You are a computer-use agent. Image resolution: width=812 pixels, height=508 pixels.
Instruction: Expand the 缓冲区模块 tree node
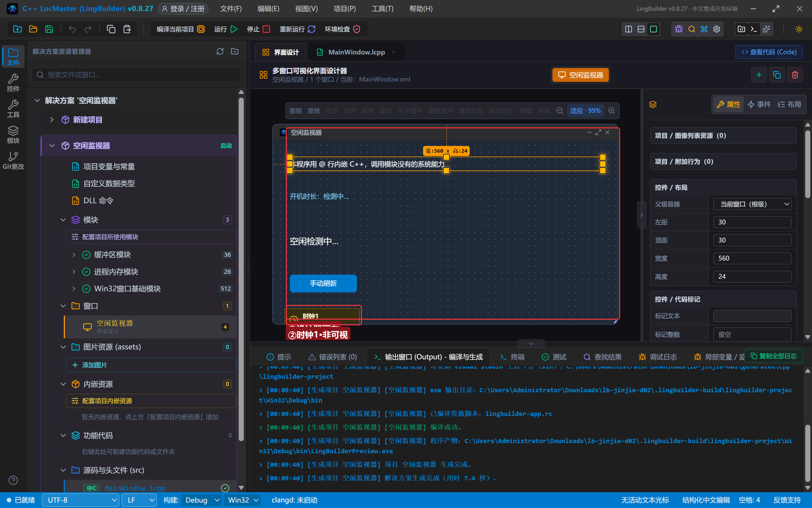point(74,255)
